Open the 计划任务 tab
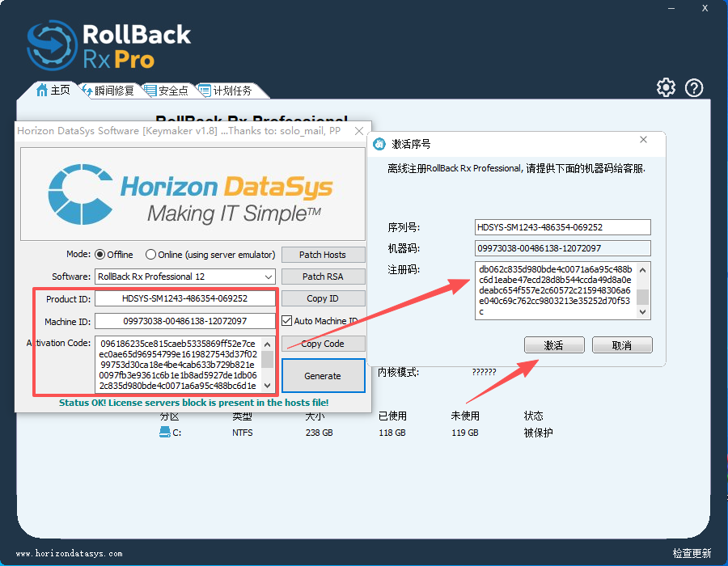Viewport: 728px width, 566px height. pos(225,91)
